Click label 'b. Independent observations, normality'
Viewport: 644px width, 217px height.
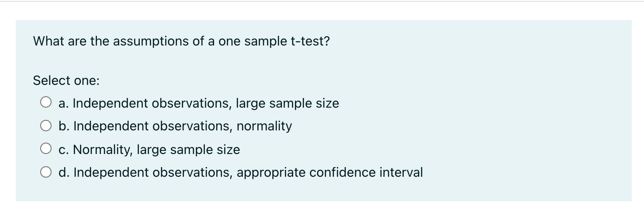[x=175, y=126]
